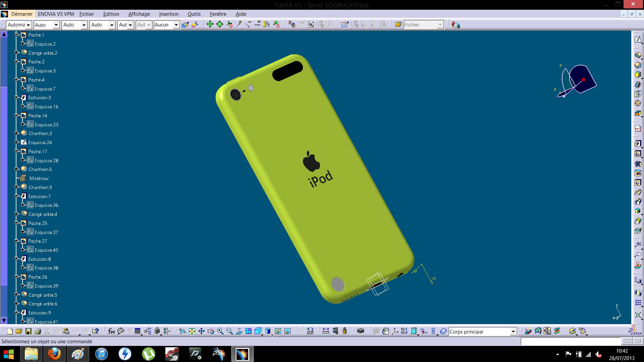644x362 pixels.
Task: Open the Outils menu
Action: coord(194,14)
